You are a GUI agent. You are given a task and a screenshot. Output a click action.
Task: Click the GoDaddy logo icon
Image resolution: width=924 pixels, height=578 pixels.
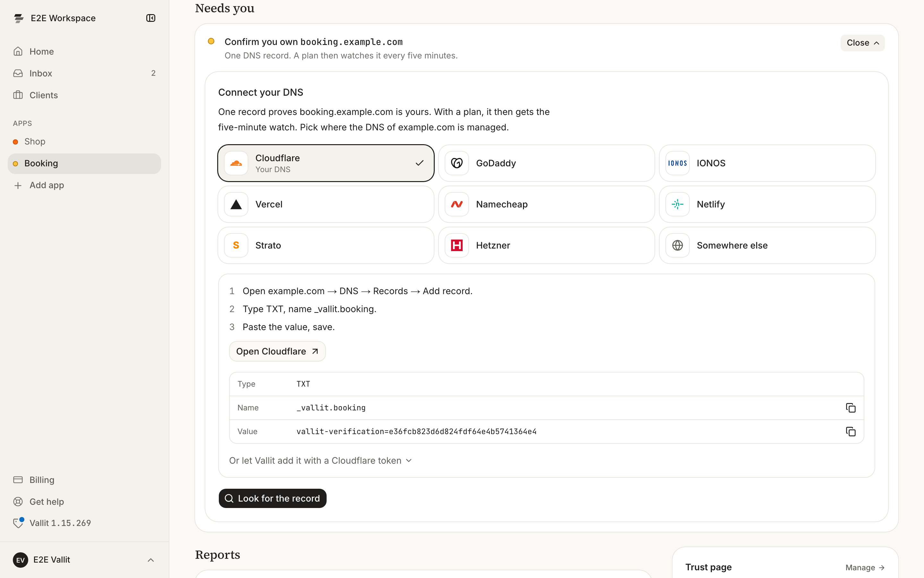pyautogui.click(x=457, y=163)
